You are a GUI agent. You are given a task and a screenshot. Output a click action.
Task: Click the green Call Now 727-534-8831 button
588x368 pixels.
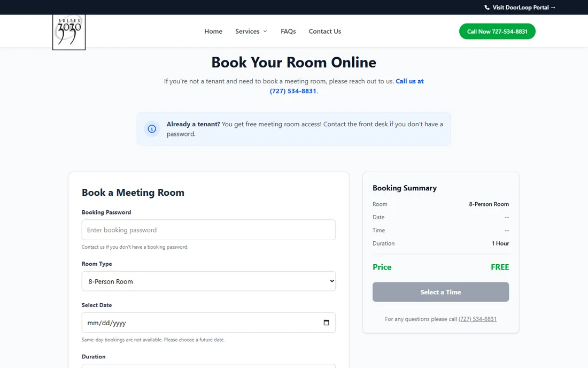coord(497,32)
